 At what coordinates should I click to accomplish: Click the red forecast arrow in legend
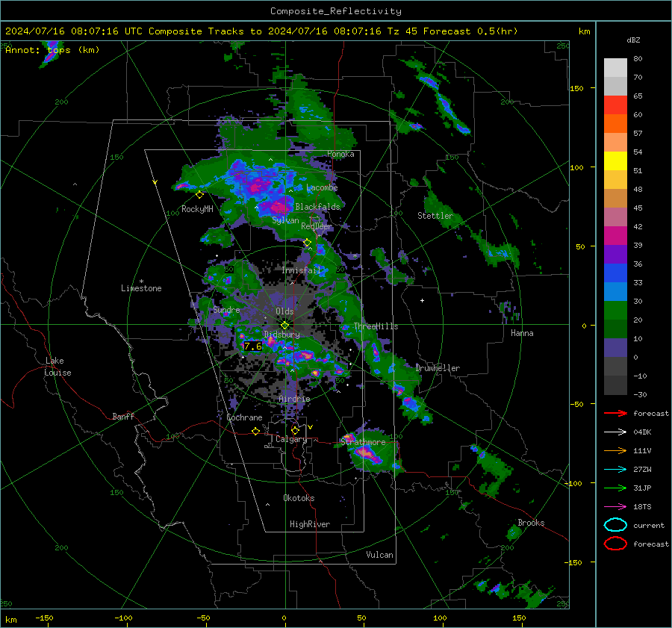(615, 413)
